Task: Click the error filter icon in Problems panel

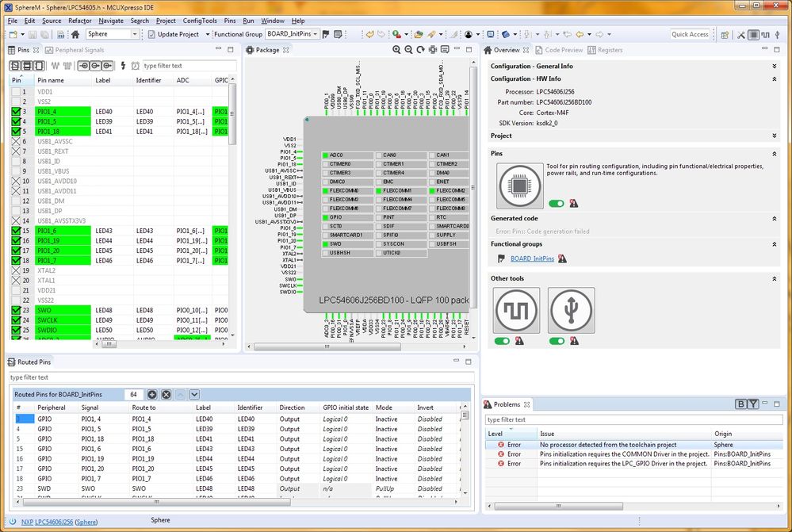Action: [x=753, y=404]
